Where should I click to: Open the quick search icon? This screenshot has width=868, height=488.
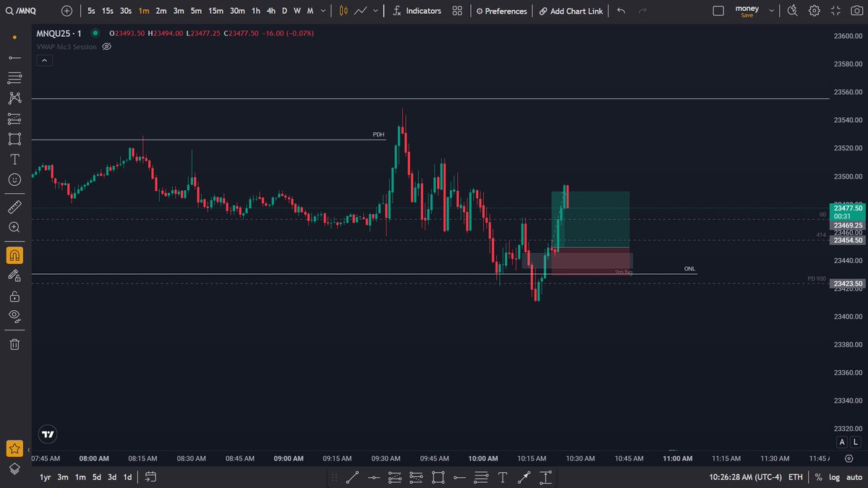point(793,11)
